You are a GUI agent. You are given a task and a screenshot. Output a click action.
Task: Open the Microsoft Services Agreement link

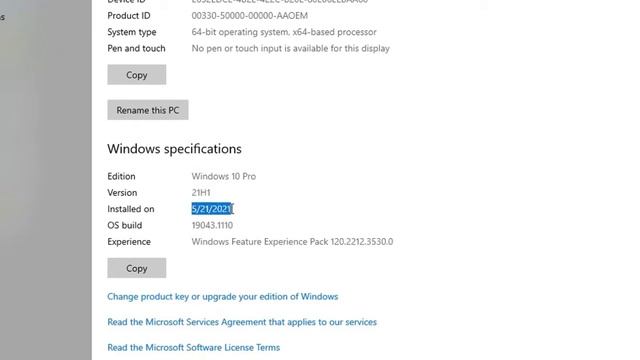coord(242,322)
